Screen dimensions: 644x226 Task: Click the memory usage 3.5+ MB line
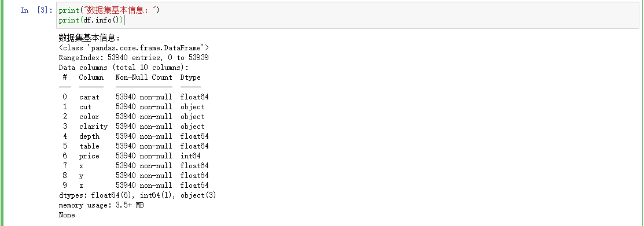click(101, 205)
